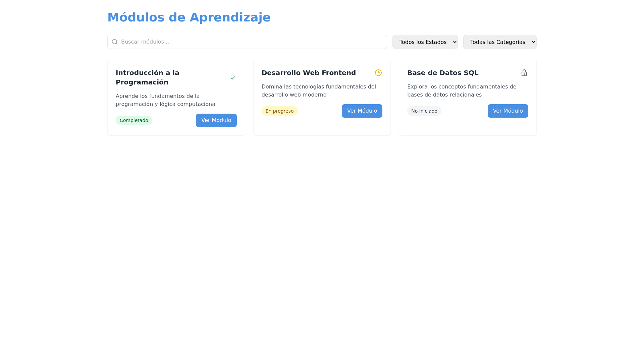Click the Frontend module description text
Viewport: 644px width, 362px height.
[x=318, y=90]
